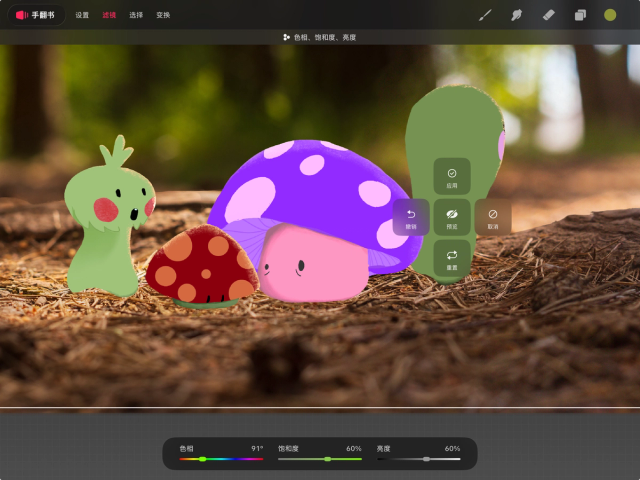Tap the 重置 (Reset) loop button

[452, 259]
